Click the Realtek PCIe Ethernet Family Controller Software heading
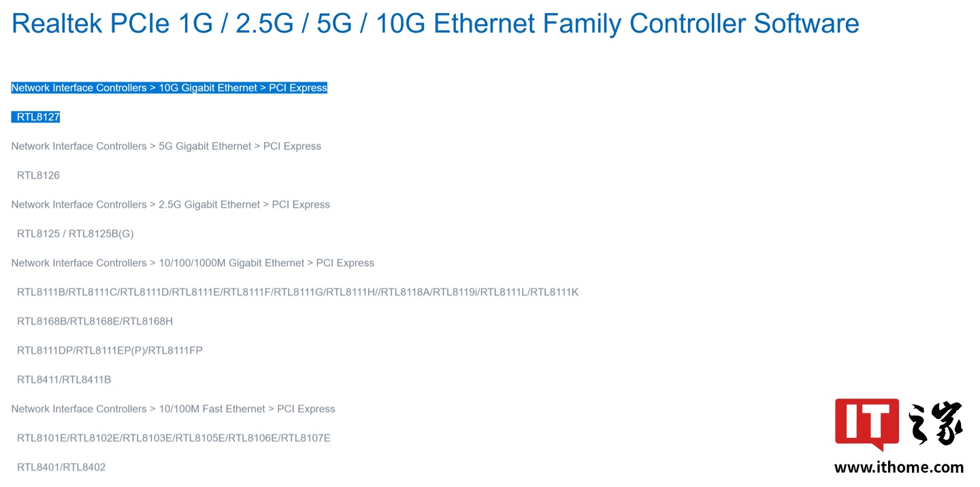This screenshot has width=980, height=487. pyautogui.click(x=436, y=24)
